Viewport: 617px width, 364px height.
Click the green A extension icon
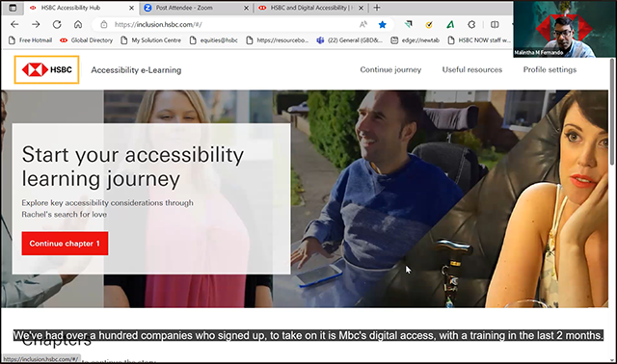[x=450, y=24]
